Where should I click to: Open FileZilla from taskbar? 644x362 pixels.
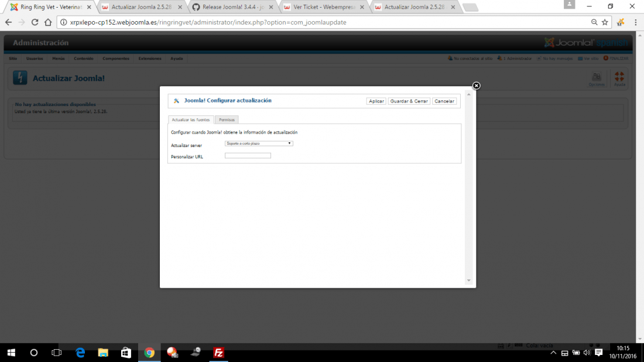tap(218, 353)
